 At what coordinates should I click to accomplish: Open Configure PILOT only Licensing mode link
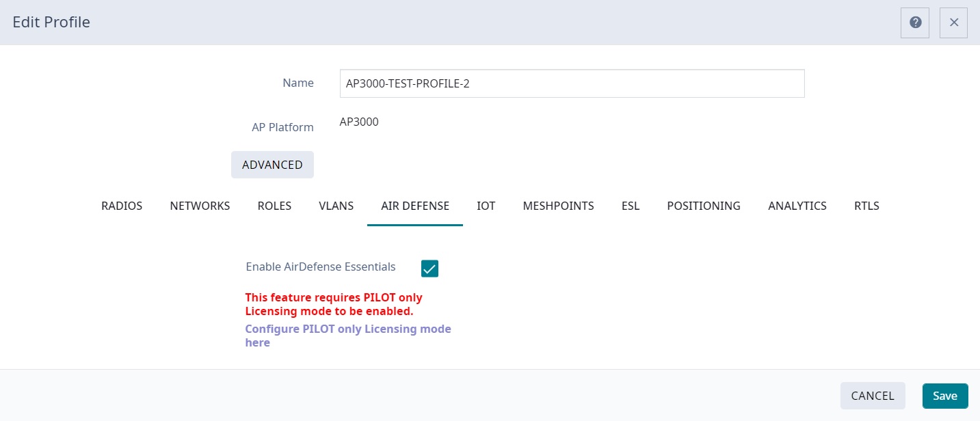click(348, 335)
